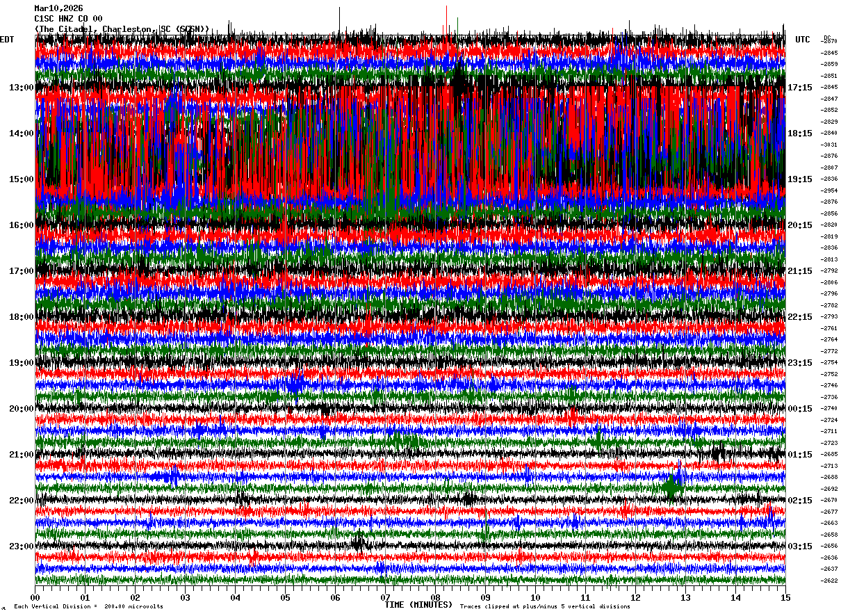Click the '16:00' EDT time label
This screenshot has height=616, width=841.
pos(22,225)
